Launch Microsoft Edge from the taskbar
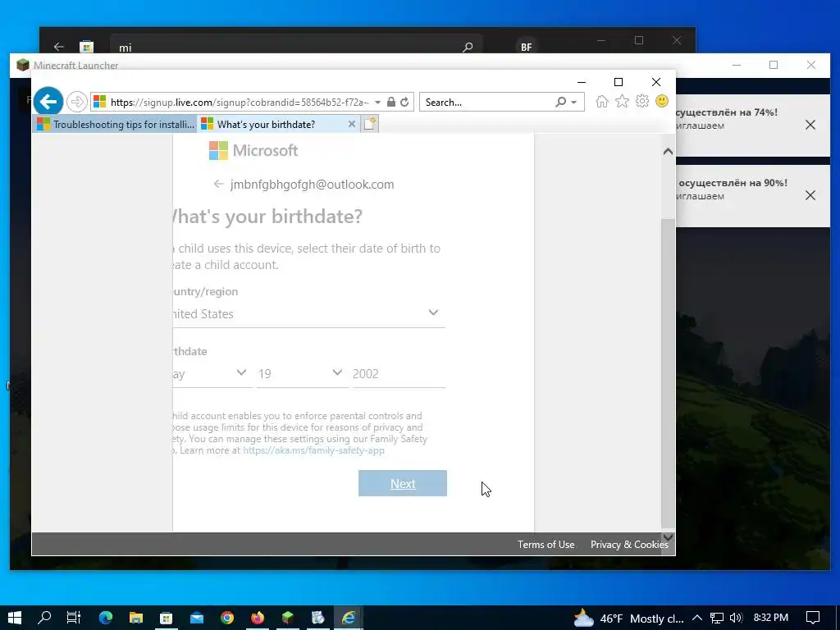The image size is (840, 630). 106,618
